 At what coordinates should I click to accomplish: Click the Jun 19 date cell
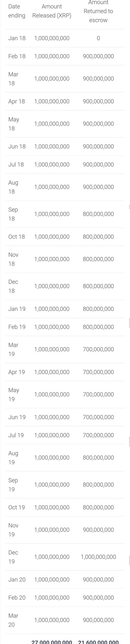[x=17, y=417]
